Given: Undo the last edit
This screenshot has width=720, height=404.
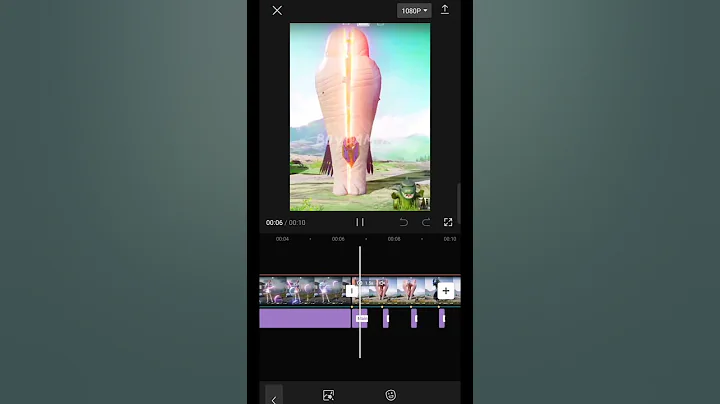Looking at the screenshot, I should click(403, 222).
